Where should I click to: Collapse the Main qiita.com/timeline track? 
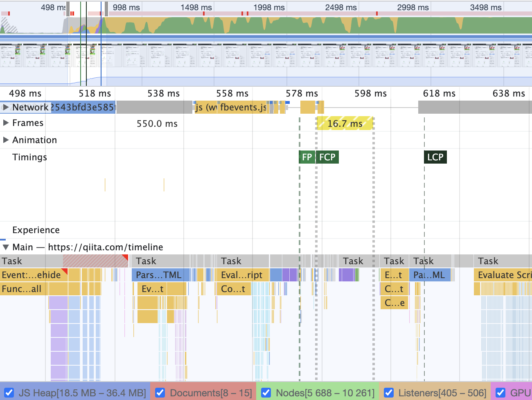click(7, 247)
